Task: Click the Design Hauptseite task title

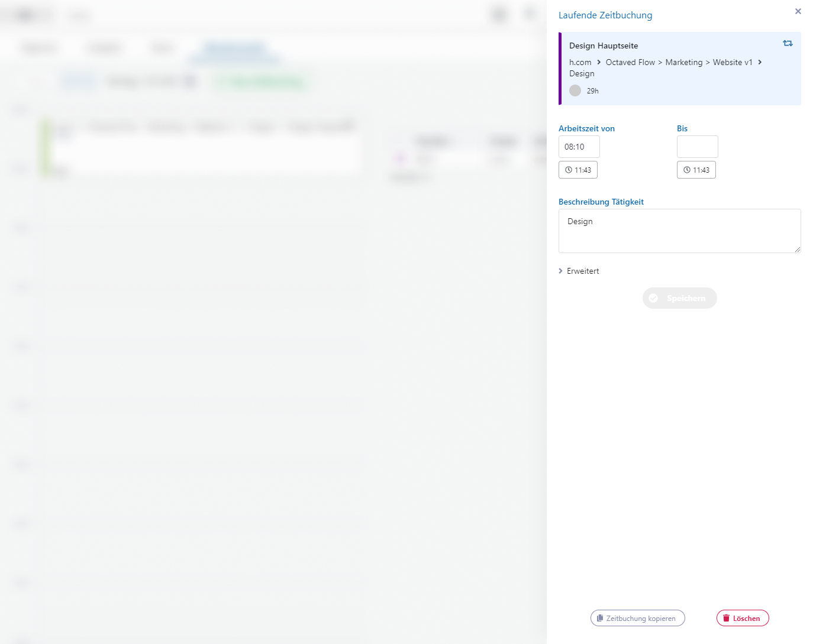Action: [x=604, y=46]
